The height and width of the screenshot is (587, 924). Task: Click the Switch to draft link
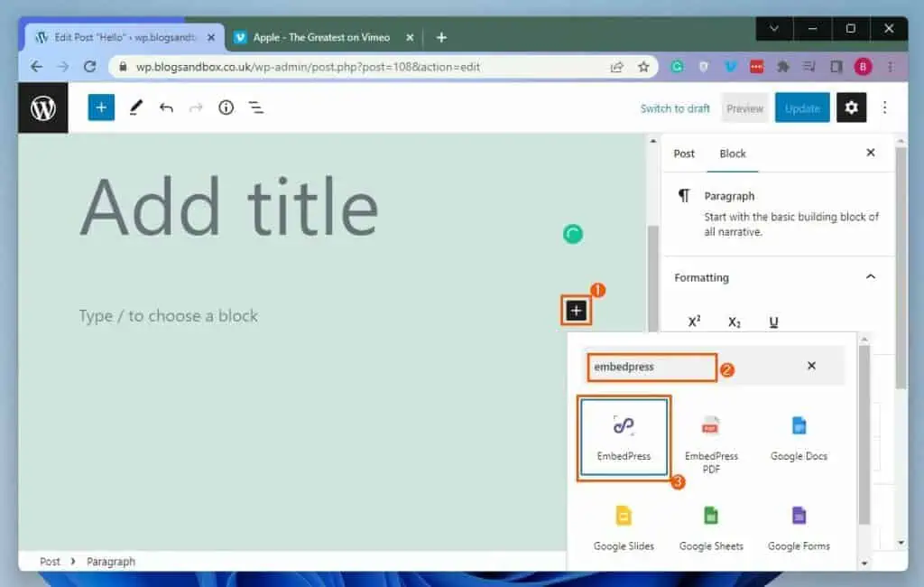tap(674, 107)
